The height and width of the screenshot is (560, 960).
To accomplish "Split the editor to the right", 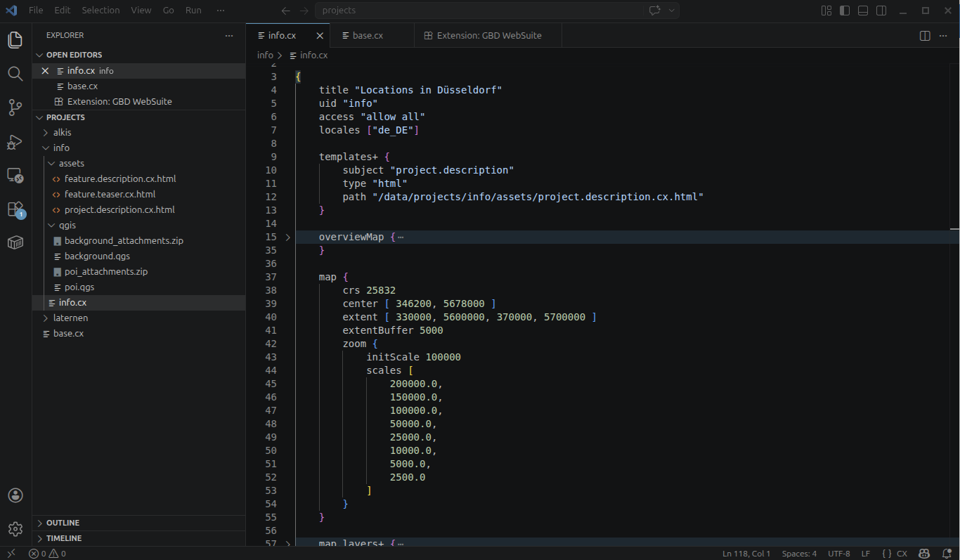I will 925,36.
